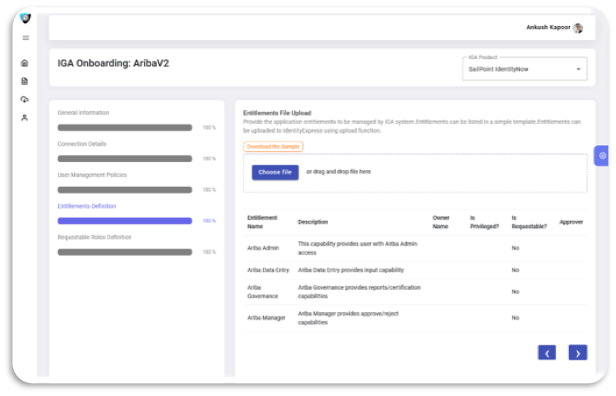Select the General Information step
This screenshot has height=396, width=616.
point(83,113)
